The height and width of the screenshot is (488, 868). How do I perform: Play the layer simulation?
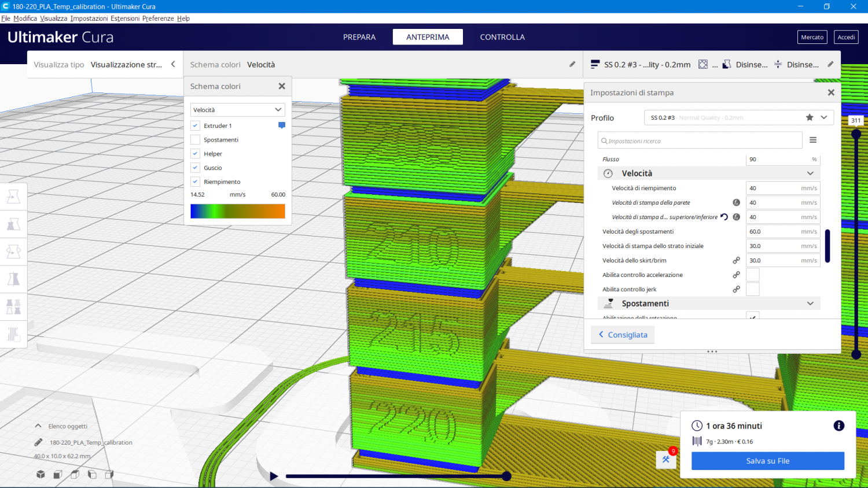pos(274,476)
